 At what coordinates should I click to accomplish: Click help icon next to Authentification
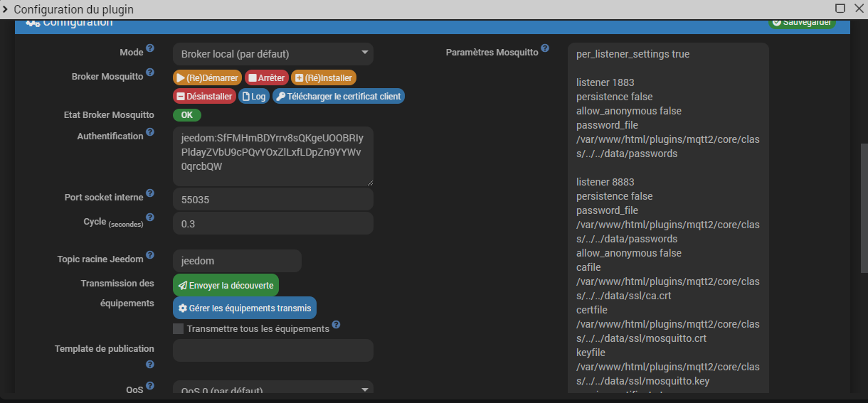[x=150, y=132]
